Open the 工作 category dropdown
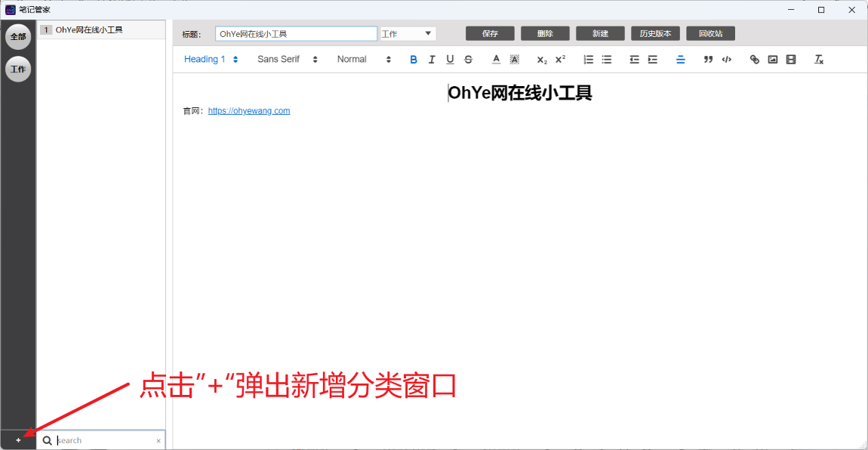This screenshot has width=868, height=450. [x=408, y=34]
